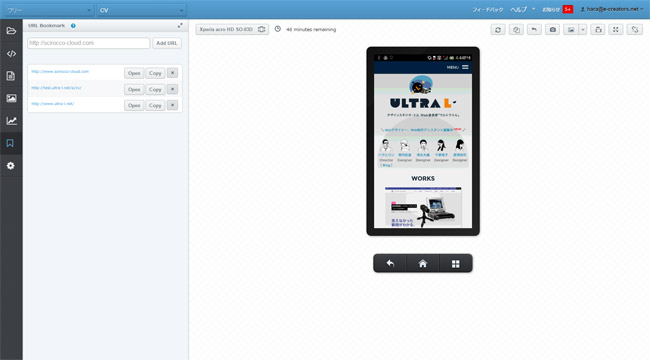Viewport: 650px width, 360px height.
Task: Open the Xperia acro HD device selector
Action: click(x=232, y=29)
